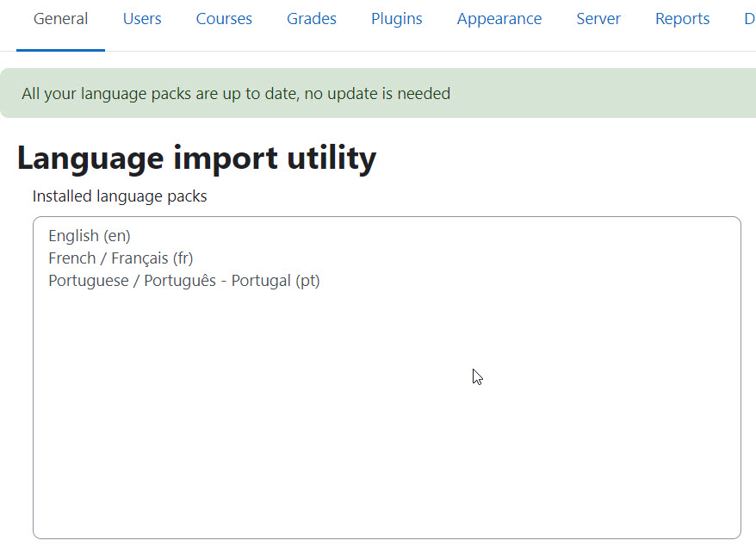Choose Portuguese / Português - Portugal (pt) pack
The image size is (756, 553).
[183, 281]
